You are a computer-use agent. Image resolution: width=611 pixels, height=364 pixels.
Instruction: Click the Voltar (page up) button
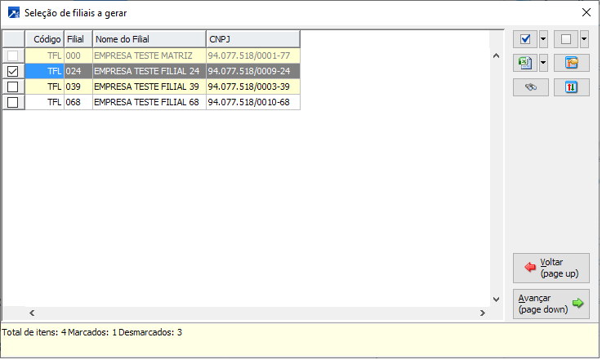tap(551, 268)
